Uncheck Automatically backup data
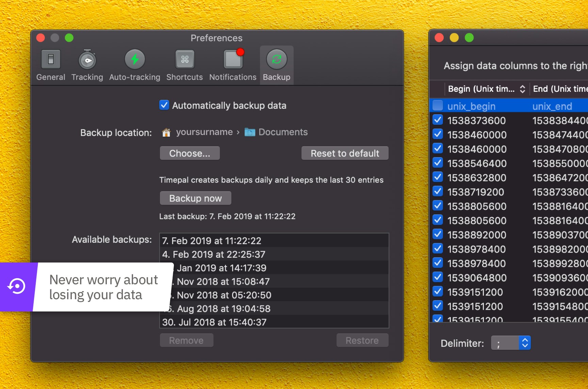The image size is (588, 389). coord(164,105)
